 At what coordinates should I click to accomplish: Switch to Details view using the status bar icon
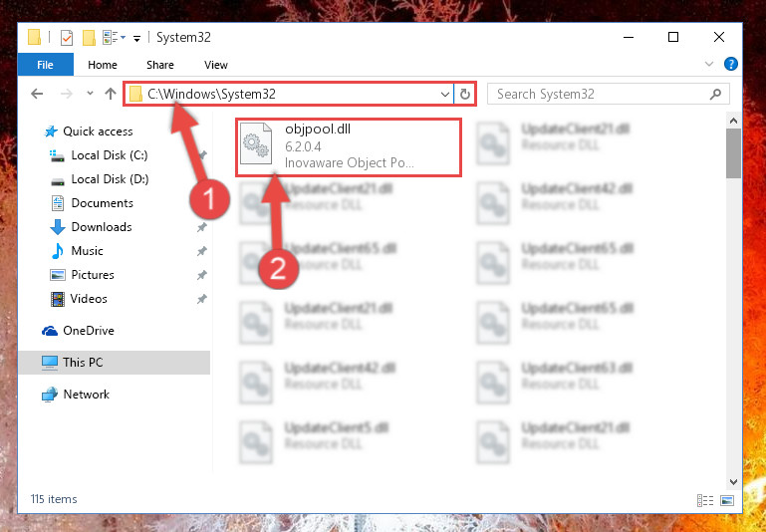[705, 500]
